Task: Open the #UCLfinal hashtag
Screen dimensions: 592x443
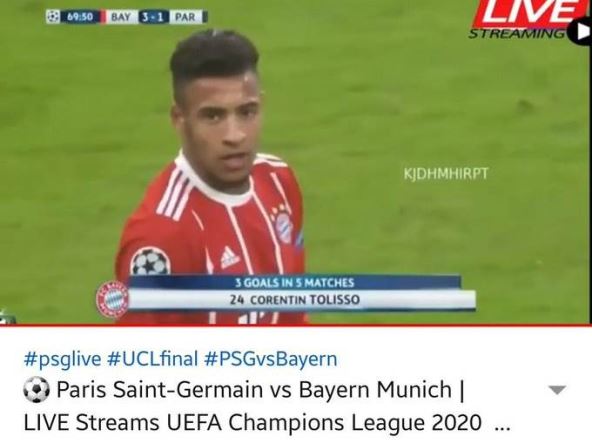Action: click(153, 359)
